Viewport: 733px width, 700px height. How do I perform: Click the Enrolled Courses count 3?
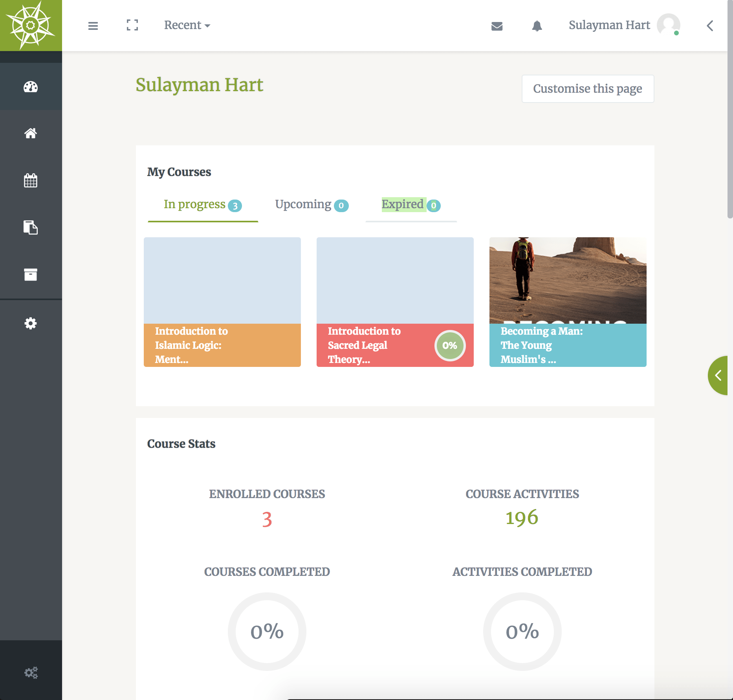click(267, 519)
